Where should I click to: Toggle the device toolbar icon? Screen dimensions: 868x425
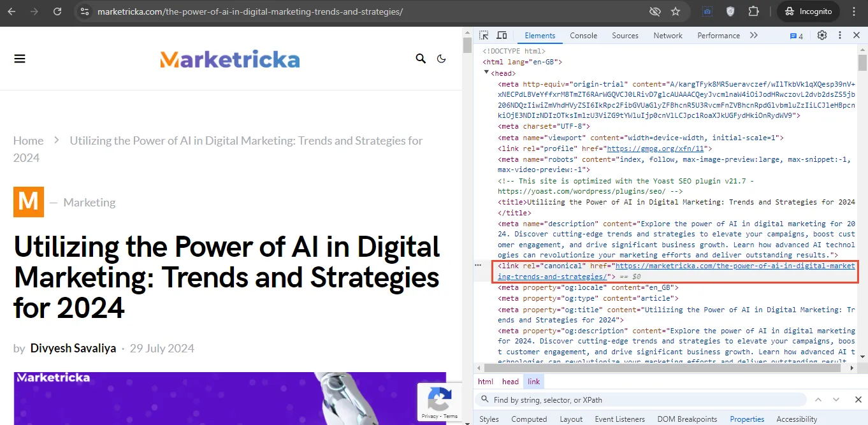coord(502,35)
